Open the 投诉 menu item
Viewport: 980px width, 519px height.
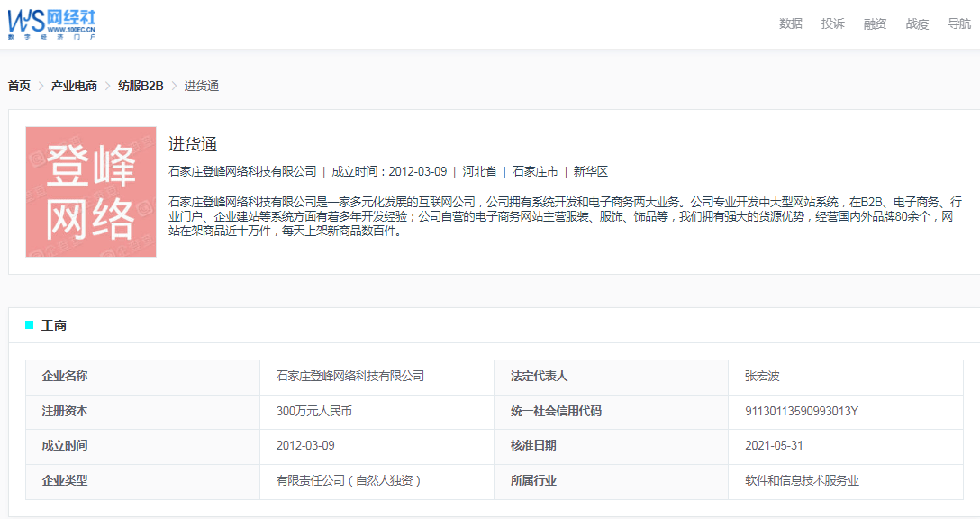(x=833, y=23)
